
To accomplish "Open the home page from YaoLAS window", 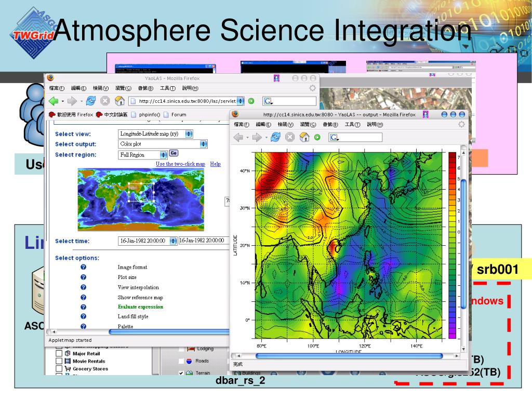I will 119,101.
